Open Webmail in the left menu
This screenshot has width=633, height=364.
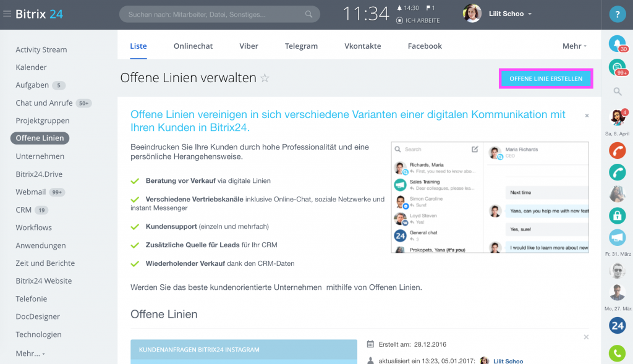31,192
